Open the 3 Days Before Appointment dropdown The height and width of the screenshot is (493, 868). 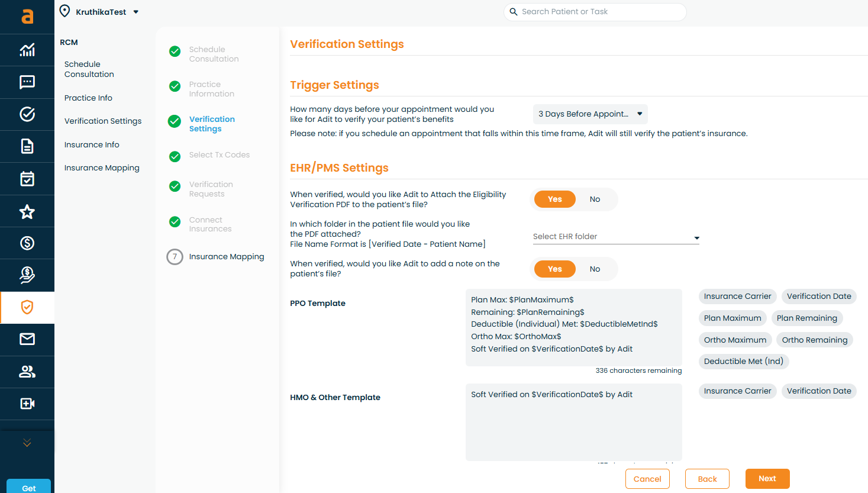(590, 114)
